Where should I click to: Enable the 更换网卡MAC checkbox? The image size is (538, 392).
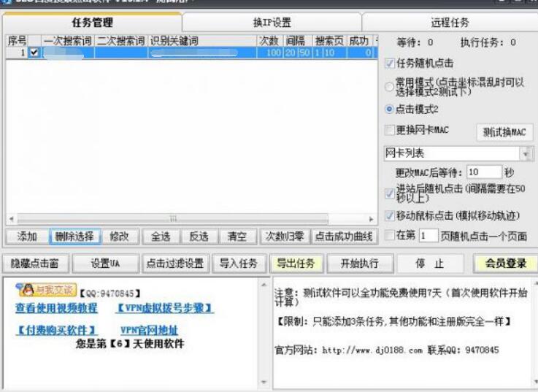tap(390, 130)
